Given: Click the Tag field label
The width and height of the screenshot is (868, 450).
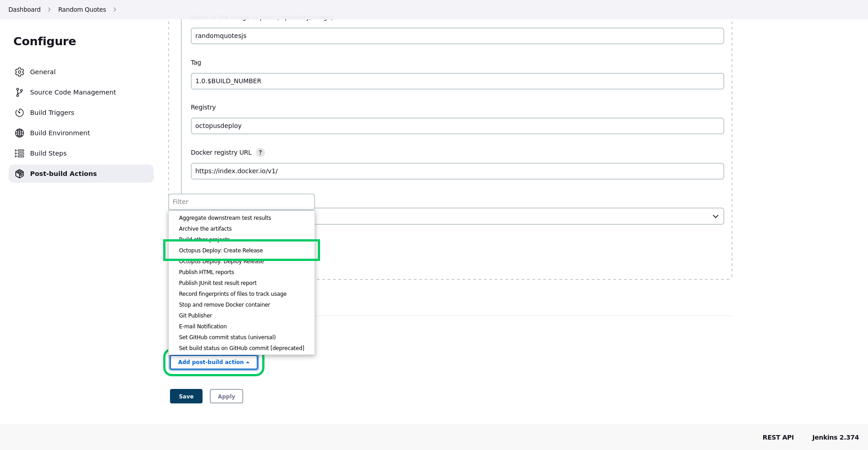Looking at the screenshot, I should tap(196, 62).
